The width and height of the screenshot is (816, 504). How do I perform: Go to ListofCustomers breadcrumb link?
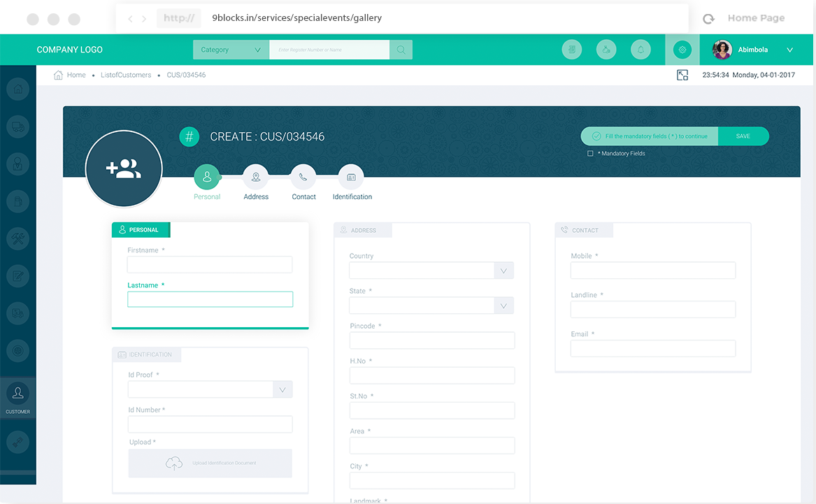[126, 75]
